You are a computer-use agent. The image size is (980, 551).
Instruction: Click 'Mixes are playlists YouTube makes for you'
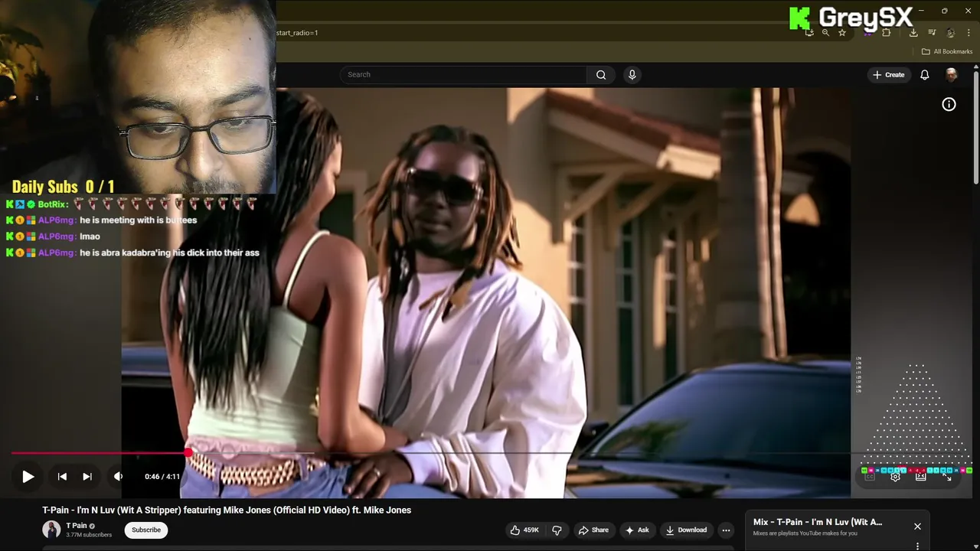point(805,533)
